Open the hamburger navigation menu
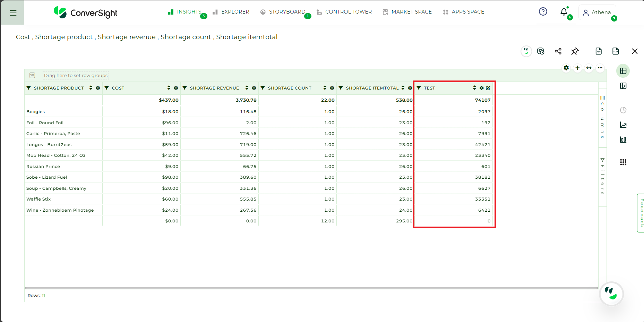Viewport: 644px width, 322px height. pyautogui.click(x=13, y=13)
